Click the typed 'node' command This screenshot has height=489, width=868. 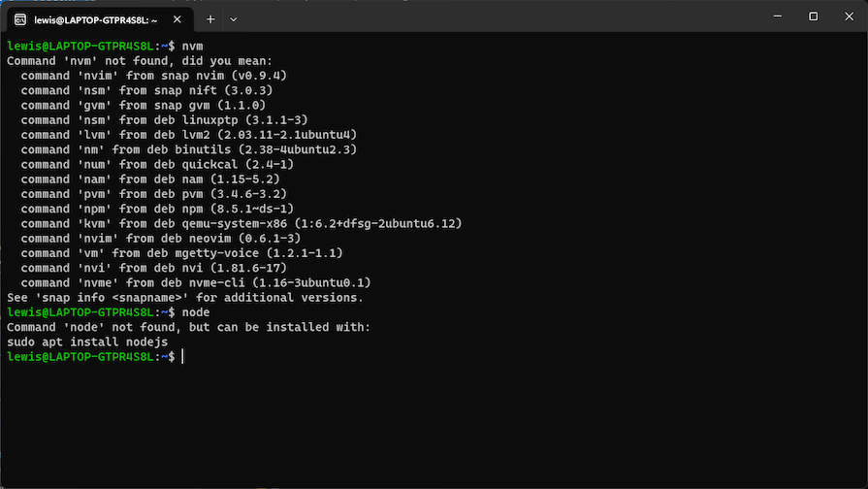(x=196, y=312)
